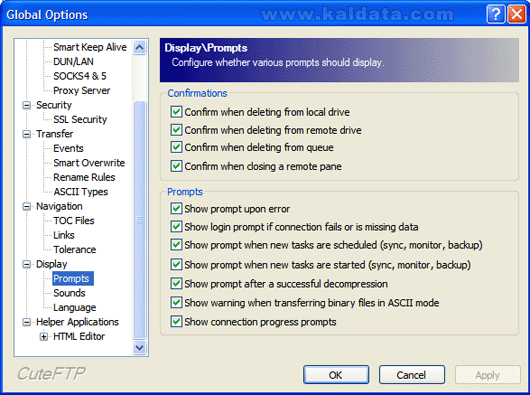
Task: Select the Display category
Action: (51, 264)
